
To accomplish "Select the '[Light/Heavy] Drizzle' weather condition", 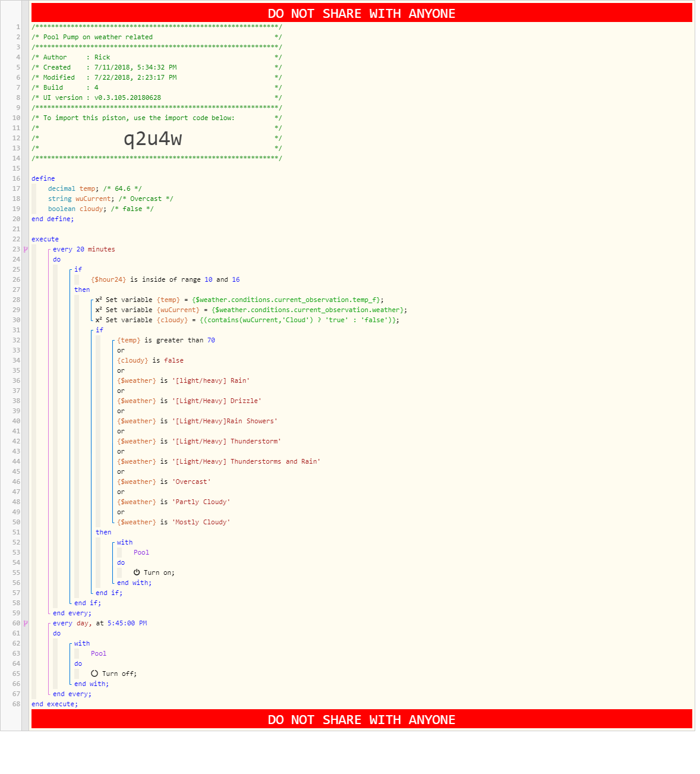I will (x=189, y=401).
